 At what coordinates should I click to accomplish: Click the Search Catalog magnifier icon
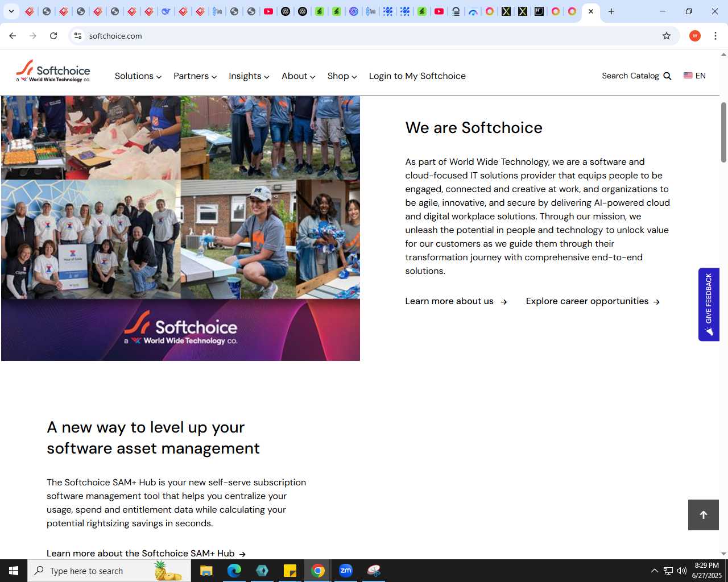(668, 76)
